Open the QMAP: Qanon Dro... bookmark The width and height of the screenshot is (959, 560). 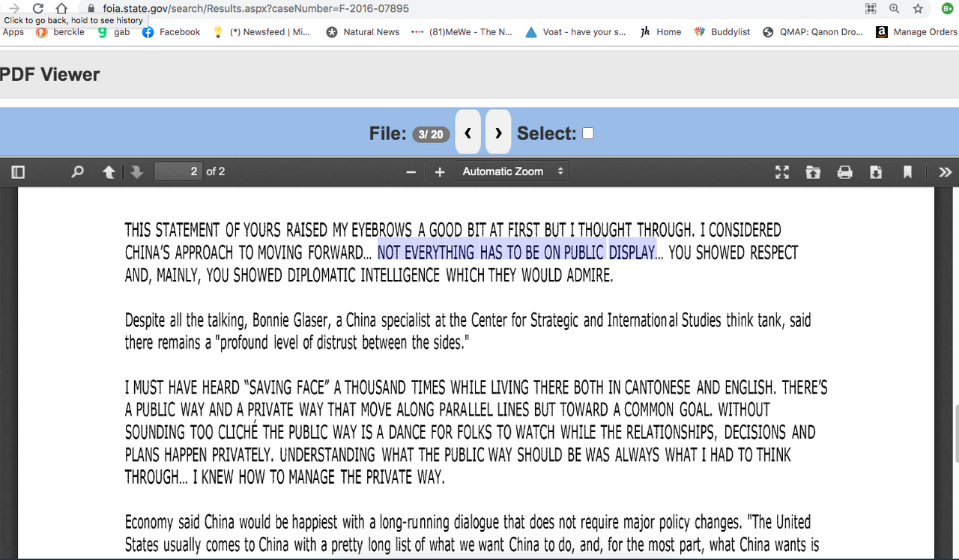pos(813,32)
